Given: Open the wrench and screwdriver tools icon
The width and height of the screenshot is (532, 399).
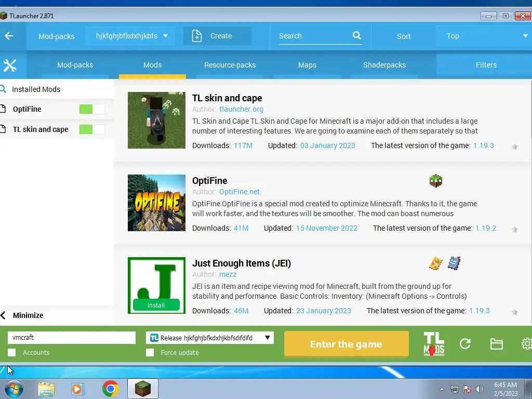Looking at the screenshot, I should point(9,65).
